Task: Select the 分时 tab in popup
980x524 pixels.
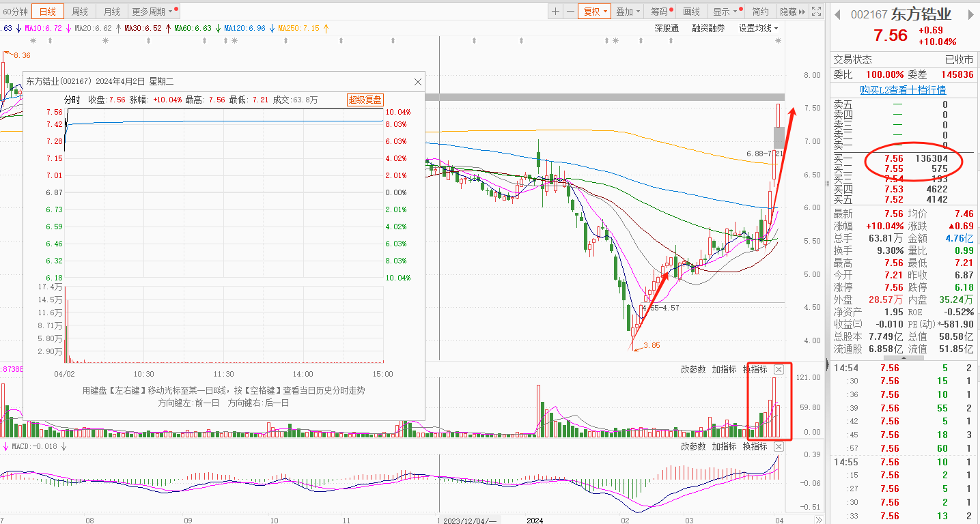Action: [x=72, y=100]
